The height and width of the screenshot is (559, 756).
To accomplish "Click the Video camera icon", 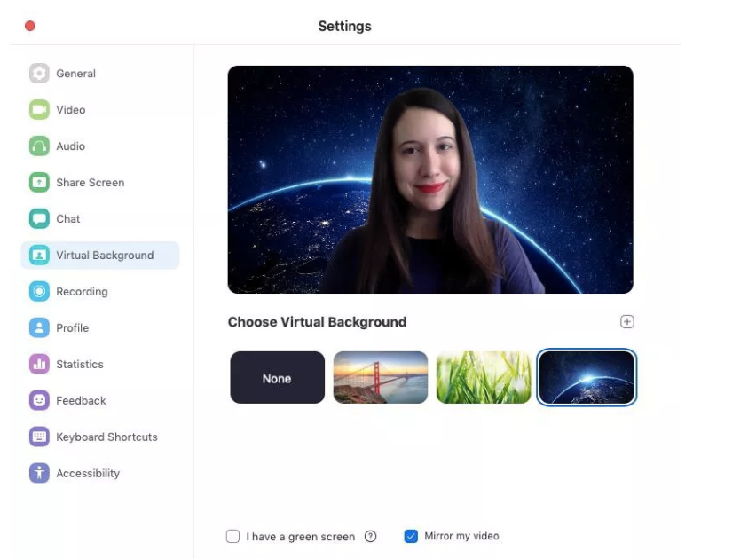I will point(39,109).
